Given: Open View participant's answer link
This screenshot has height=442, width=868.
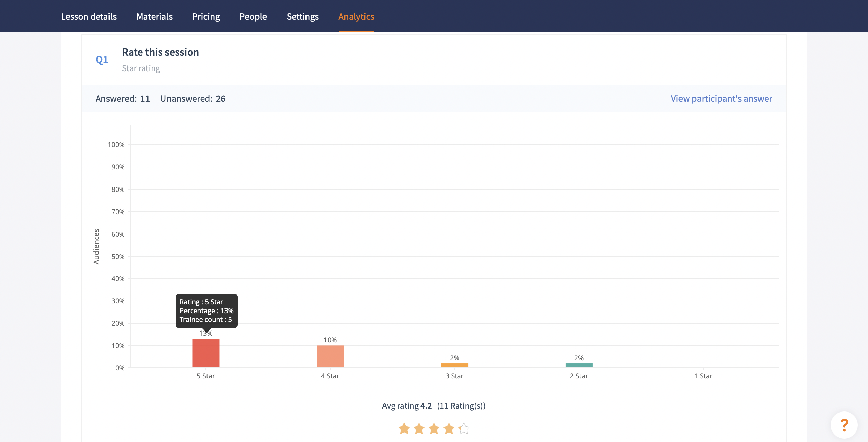Looking at the screenshot, I should [x=721, y=98].
